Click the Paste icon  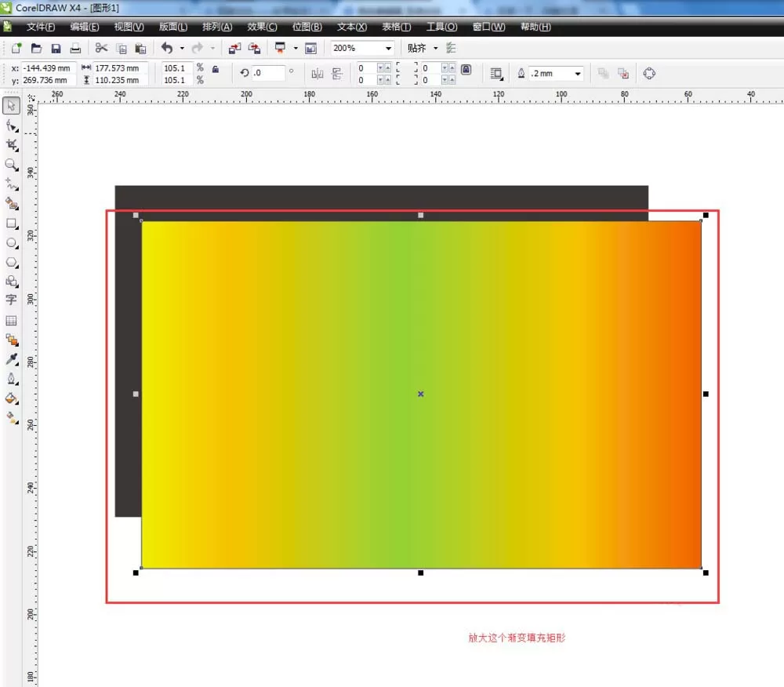[141, 48]
